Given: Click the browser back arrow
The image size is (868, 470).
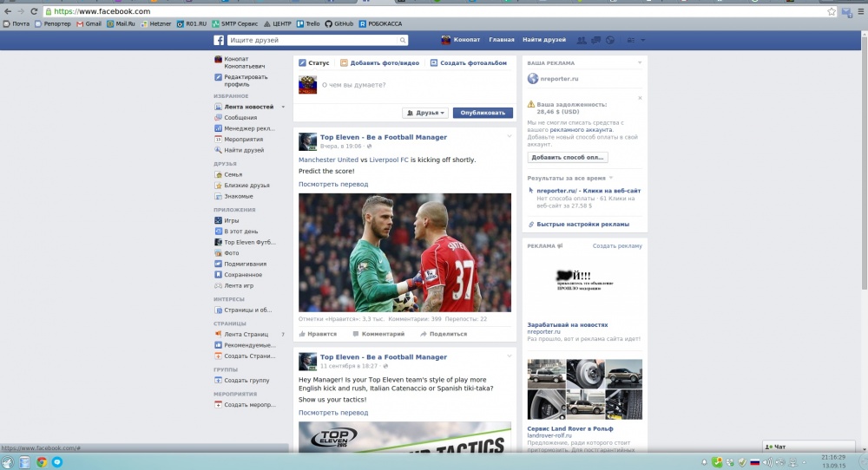Looking at the screenshot, I should pos(8,11).
